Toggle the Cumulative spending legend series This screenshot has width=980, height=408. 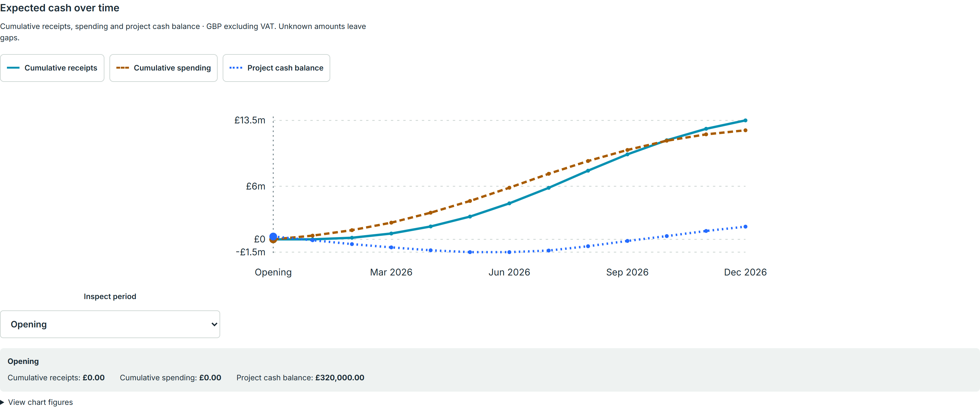pyautogui.click(x=163, y=68)
